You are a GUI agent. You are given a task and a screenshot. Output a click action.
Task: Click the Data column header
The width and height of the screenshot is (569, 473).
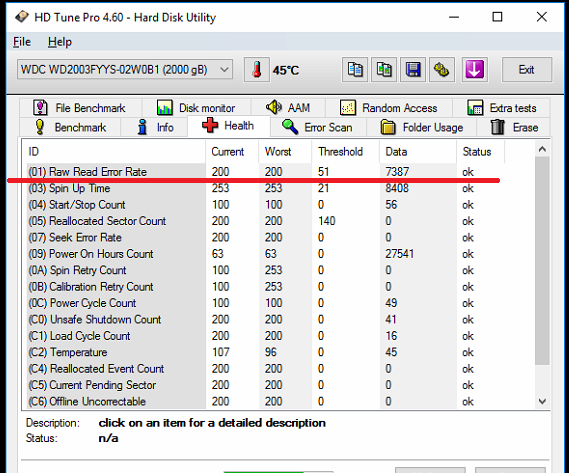pos(418,151)
